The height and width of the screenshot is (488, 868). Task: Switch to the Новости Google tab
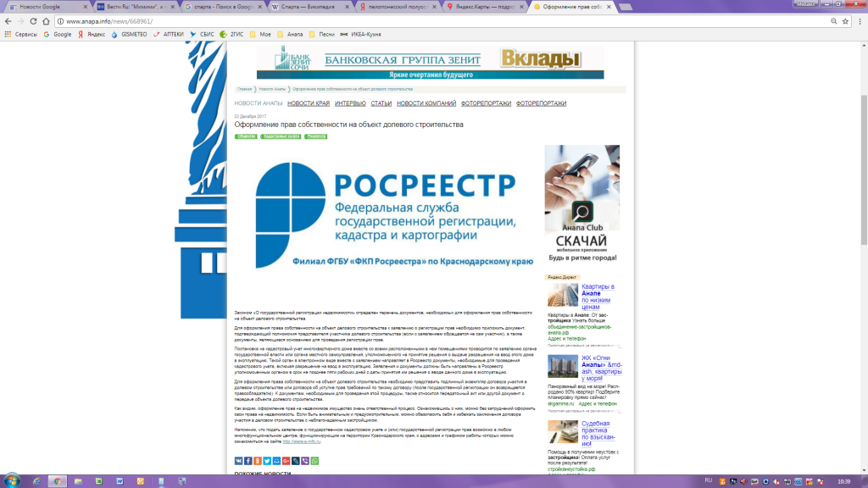coord(47,7)
